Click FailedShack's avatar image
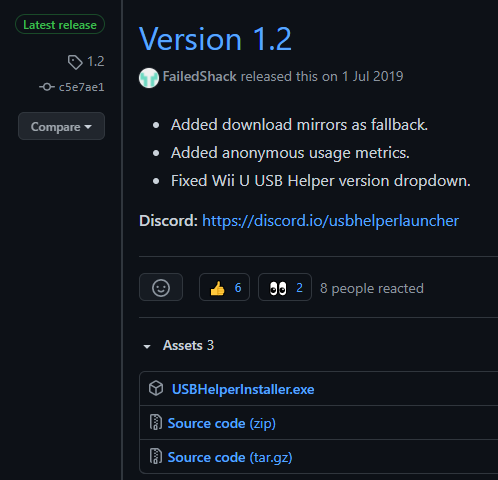 pyautogui.click(x=149, y=78)
